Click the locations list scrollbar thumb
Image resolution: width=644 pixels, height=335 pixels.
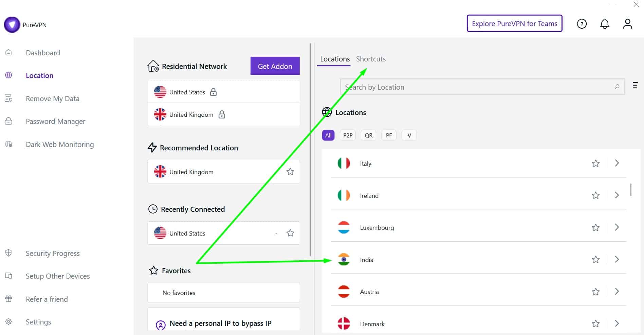click(631, 190)
